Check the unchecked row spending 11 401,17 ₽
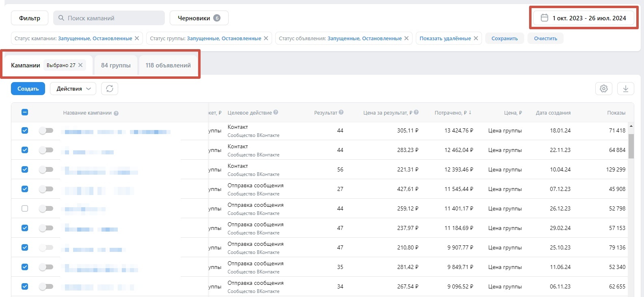The width and height of the screenshot is (644, 297). pyautogui.click(x=25, y=208)
